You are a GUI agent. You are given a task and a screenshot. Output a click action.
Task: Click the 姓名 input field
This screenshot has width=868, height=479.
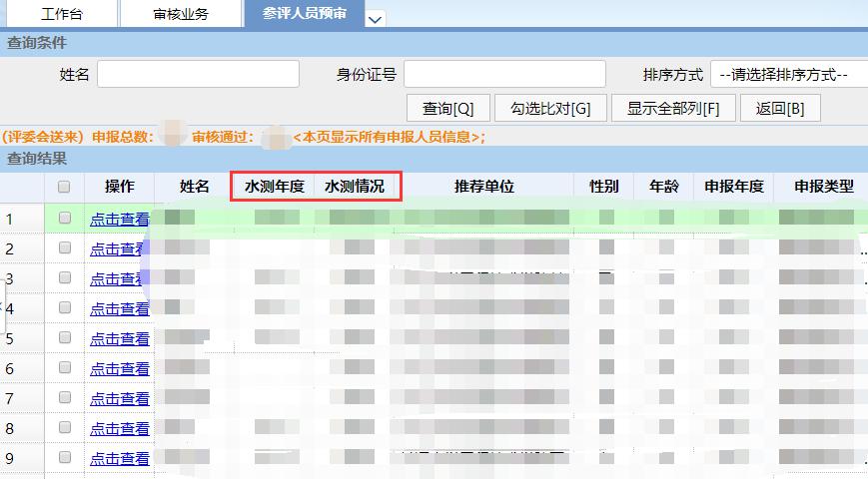[x=198, y=75]
